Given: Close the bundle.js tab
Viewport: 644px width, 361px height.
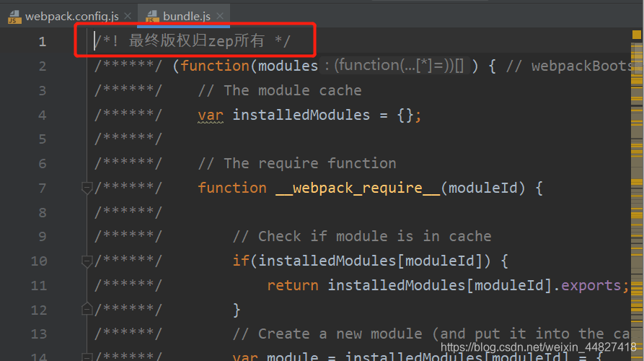Looking at the screenshot, I should pyautogui.click(x=220, y=16).
